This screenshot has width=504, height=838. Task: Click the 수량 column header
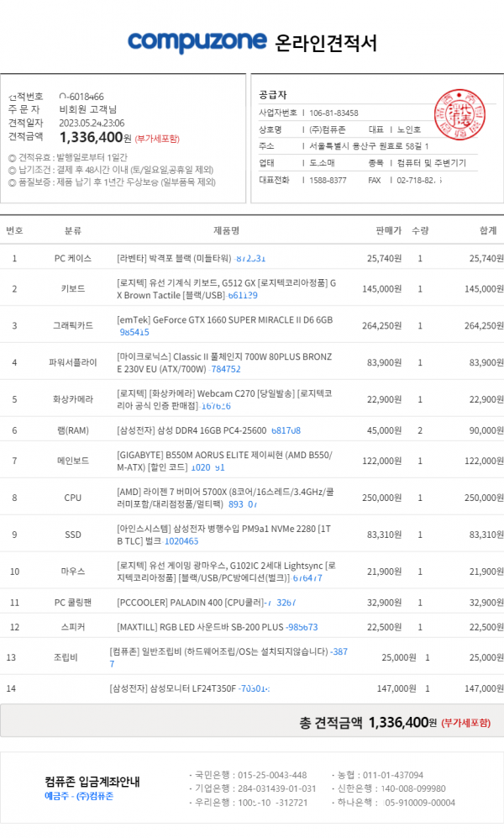tap(420, 230)
